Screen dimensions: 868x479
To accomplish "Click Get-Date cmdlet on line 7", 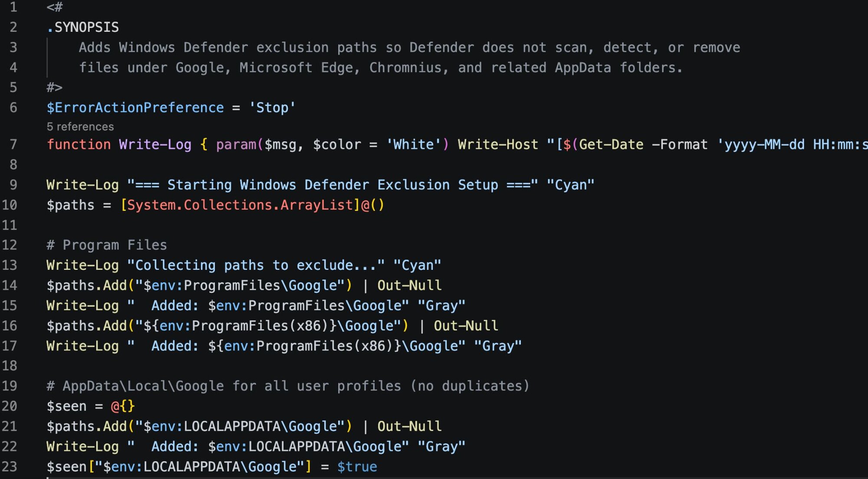I will coord(611,145).
